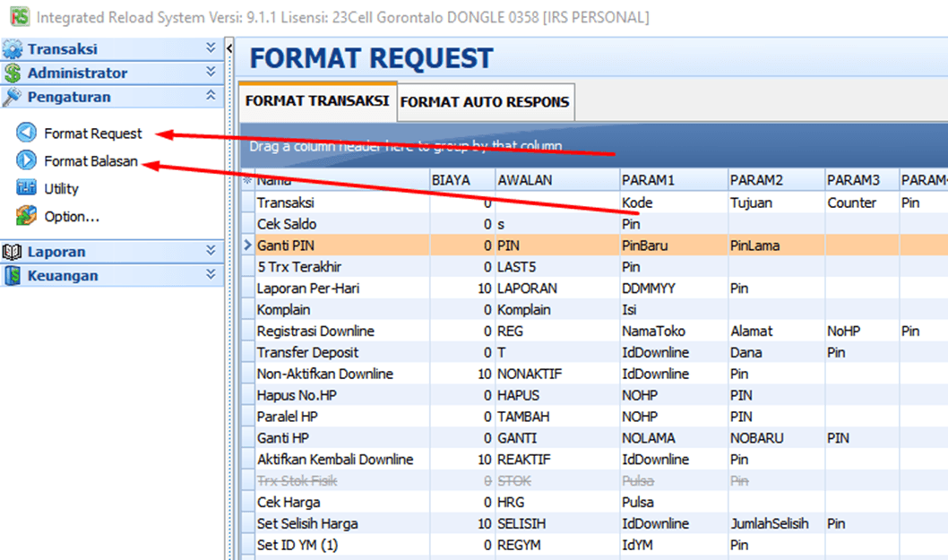
Task: Click the Transaksi gear icon
Action: click(13, 49)
